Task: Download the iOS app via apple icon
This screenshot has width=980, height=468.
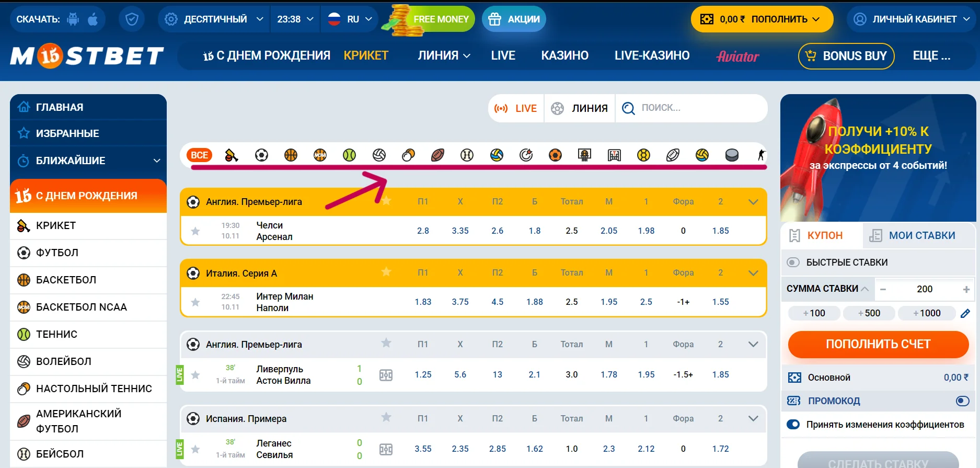Action: 93,19
